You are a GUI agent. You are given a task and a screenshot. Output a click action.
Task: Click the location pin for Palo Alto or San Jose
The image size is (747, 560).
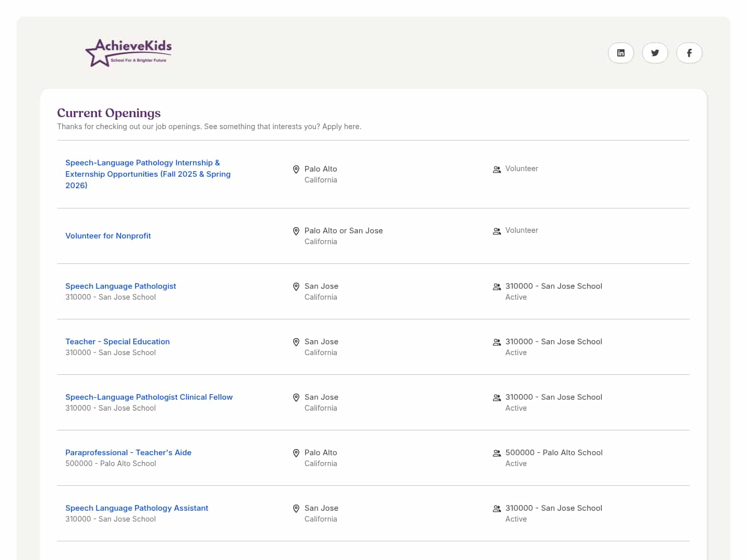coord(296,231)
